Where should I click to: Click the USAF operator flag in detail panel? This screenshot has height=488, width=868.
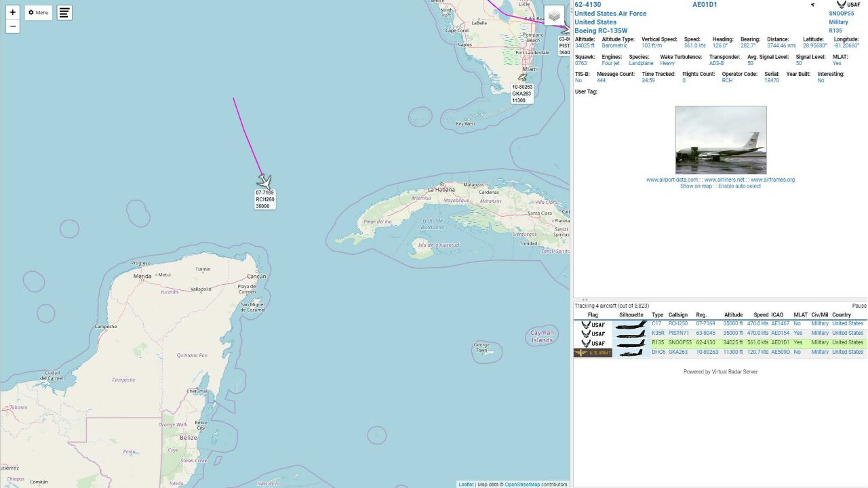tap(848, 5)
